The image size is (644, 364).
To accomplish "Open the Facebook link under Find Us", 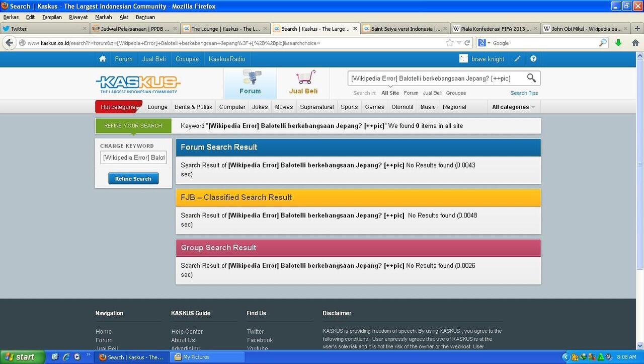I will point(260,340).
